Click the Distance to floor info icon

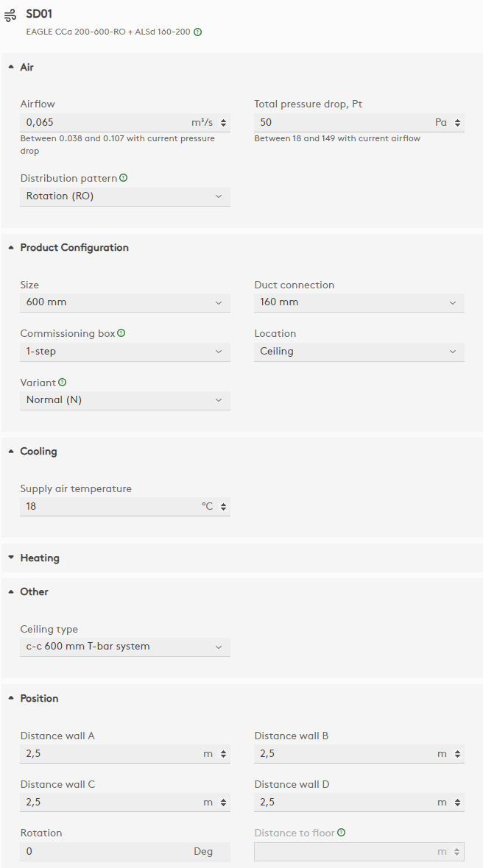(x=342, y=833)
